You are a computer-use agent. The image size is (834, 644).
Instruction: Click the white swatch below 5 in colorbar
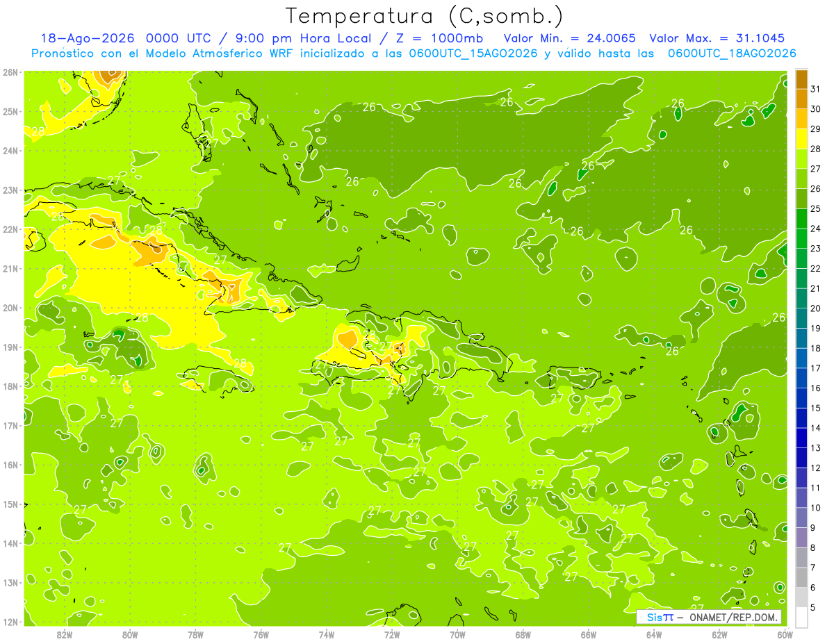pos(801,617)
